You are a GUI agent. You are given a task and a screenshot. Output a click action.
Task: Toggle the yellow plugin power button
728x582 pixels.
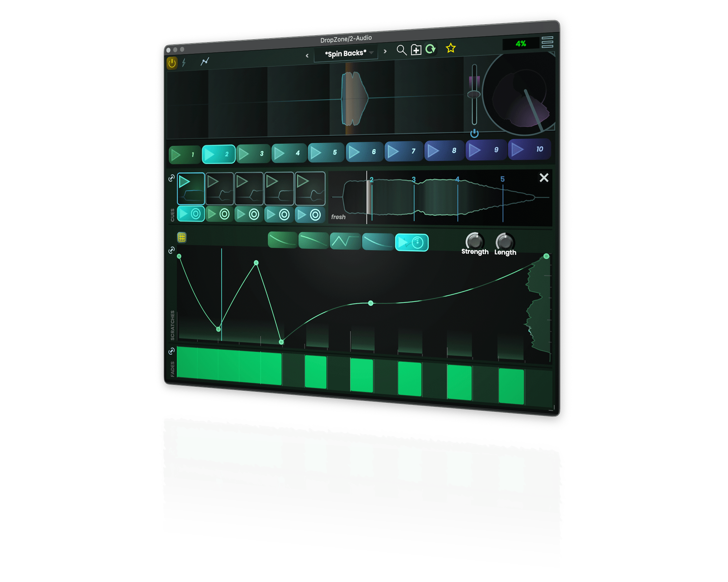[x=172, y=63]
